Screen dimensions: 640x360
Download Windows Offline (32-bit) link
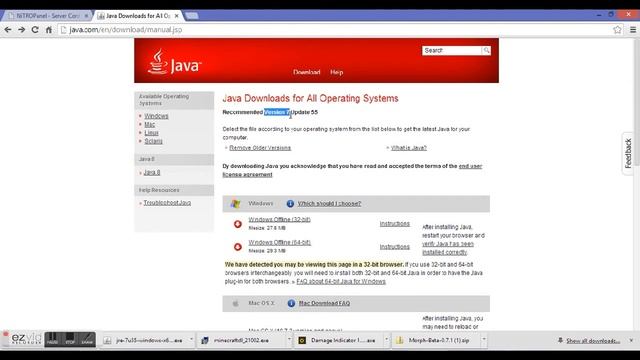pos(280,220)
